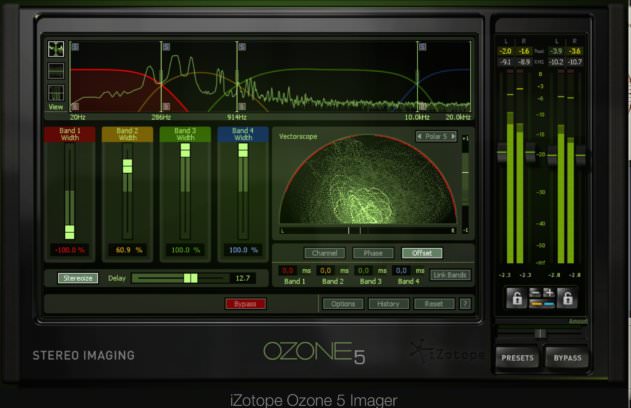Solo Band 1 using its S button
Viewport: 631px width, 408px height.
(75, 47)
